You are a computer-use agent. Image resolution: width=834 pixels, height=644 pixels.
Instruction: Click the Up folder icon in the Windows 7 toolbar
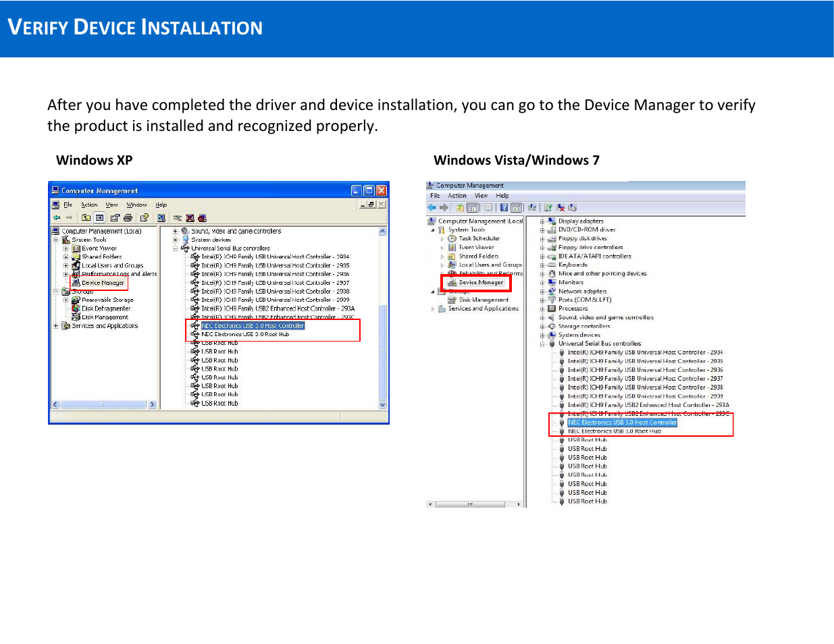tap(460, 208)
